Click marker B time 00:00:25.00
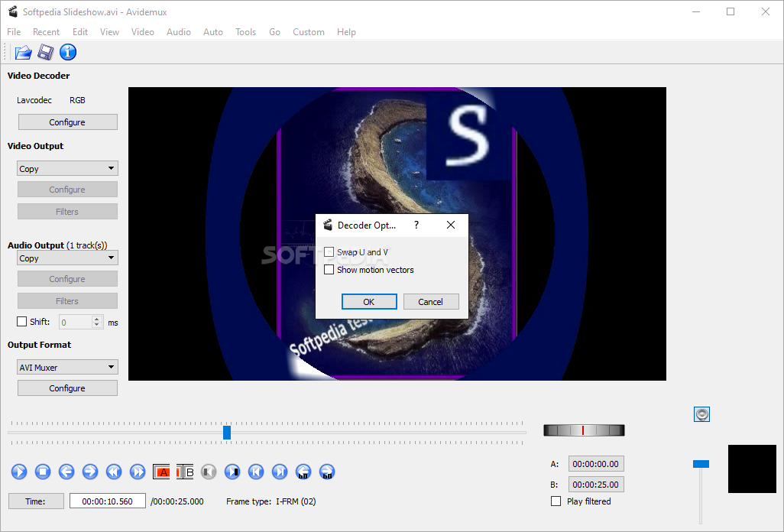The height and width of the screenshot is (532, 784). [596, 485]
